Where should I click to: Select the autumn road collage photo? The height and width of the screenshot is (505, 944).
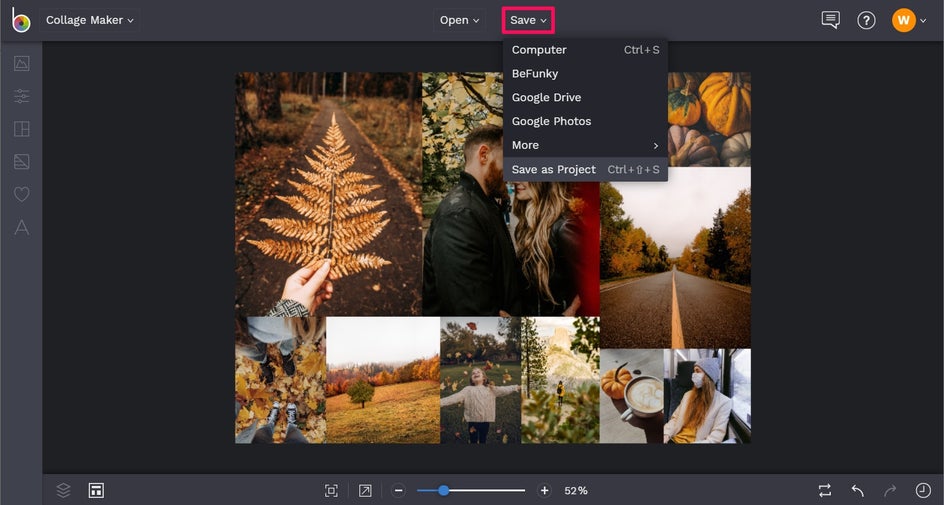click(x=675, y=258)
